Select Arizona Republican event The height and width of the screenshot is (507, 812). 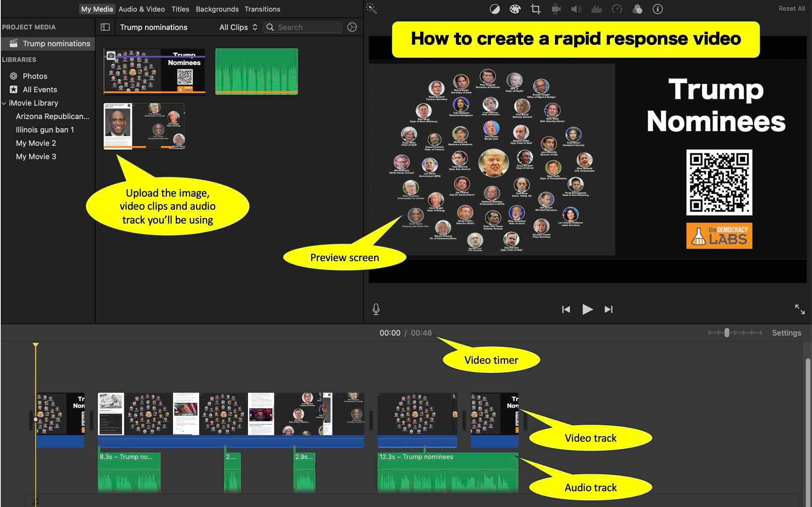click(53, 116)
